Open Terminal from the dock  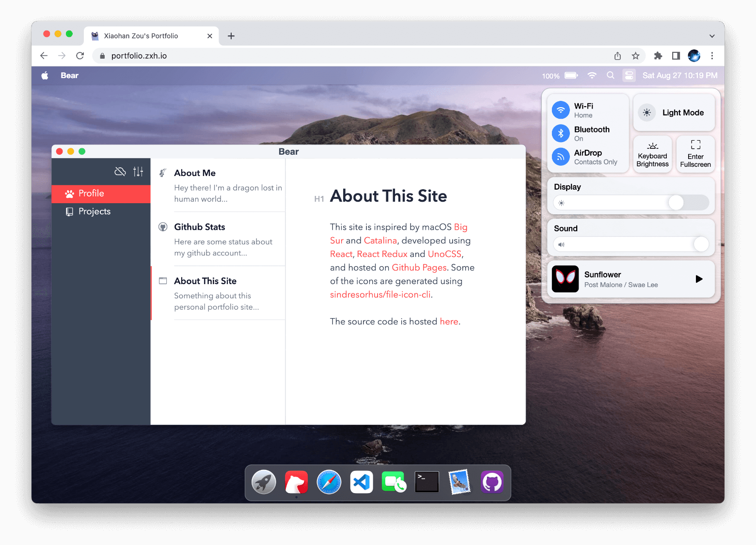click(x=427, y=482)
